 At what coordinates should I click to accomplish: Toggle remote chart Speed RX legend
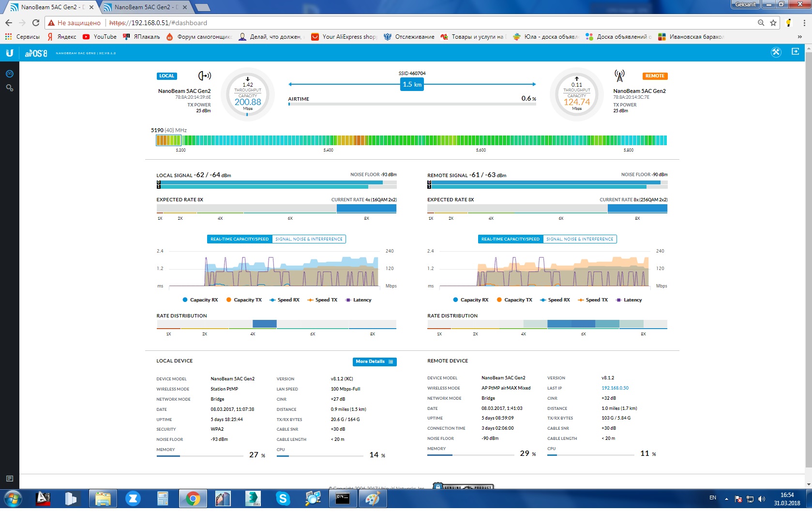click(555, 300)
